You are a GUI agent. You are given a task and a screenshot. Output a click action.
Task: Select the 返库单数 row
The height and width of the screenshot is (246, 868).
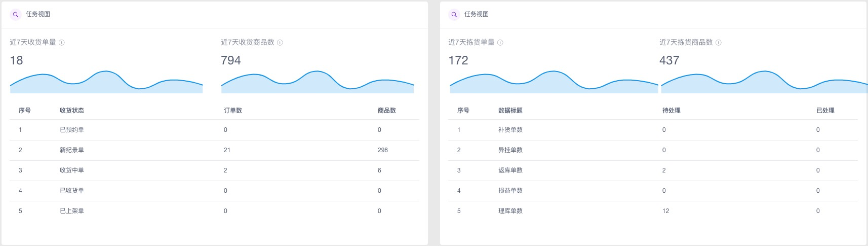click(653, 170)
